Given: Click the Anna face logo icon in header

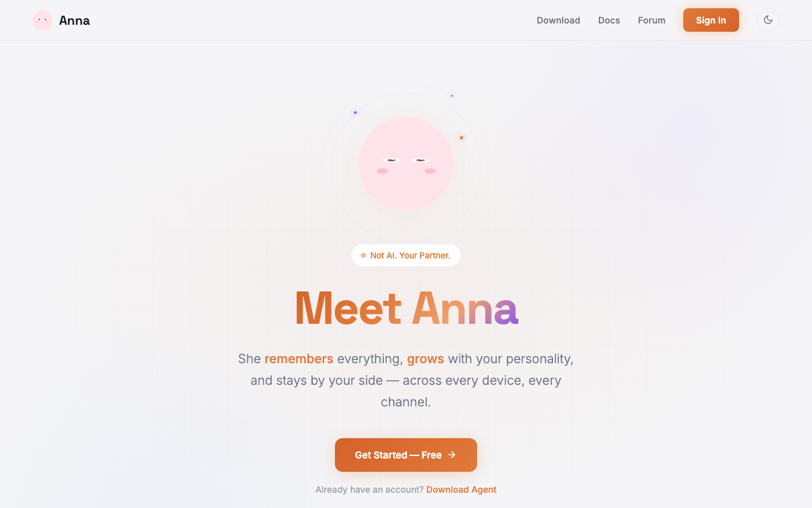Looking at the screenshot, I should tap(43, 20).
